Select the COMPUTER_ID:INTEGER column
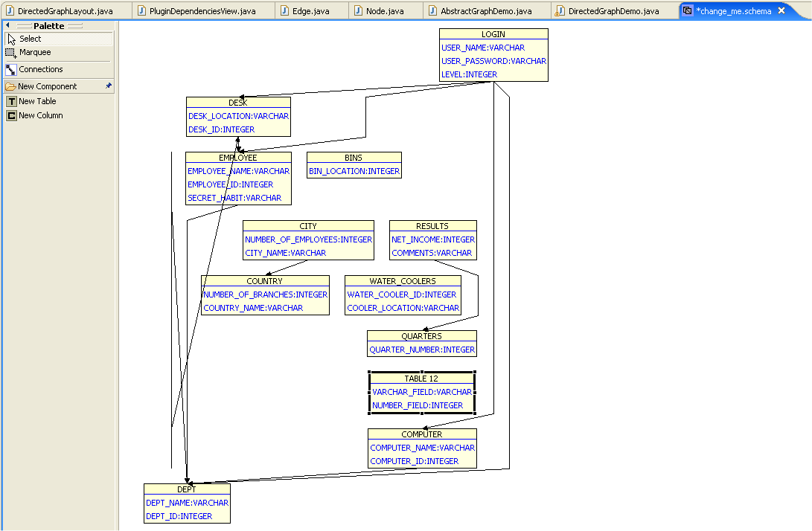 414,461
